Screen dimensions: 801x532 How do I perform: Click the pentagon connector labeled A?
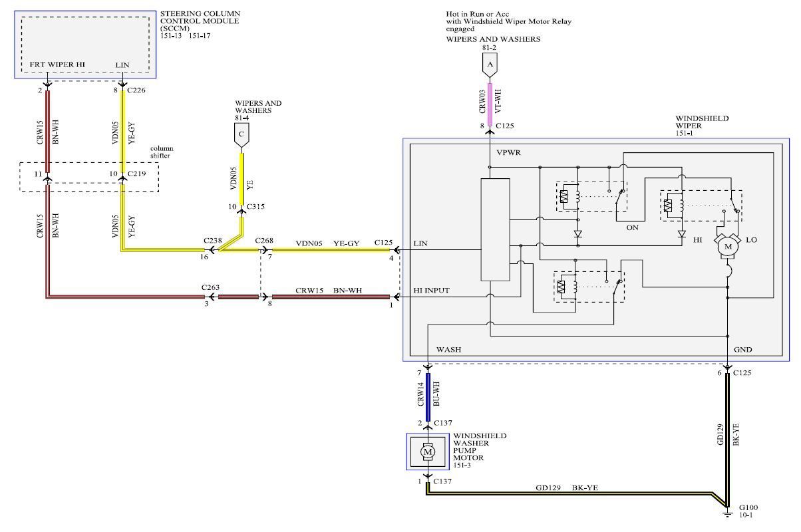tap(490, 65)
